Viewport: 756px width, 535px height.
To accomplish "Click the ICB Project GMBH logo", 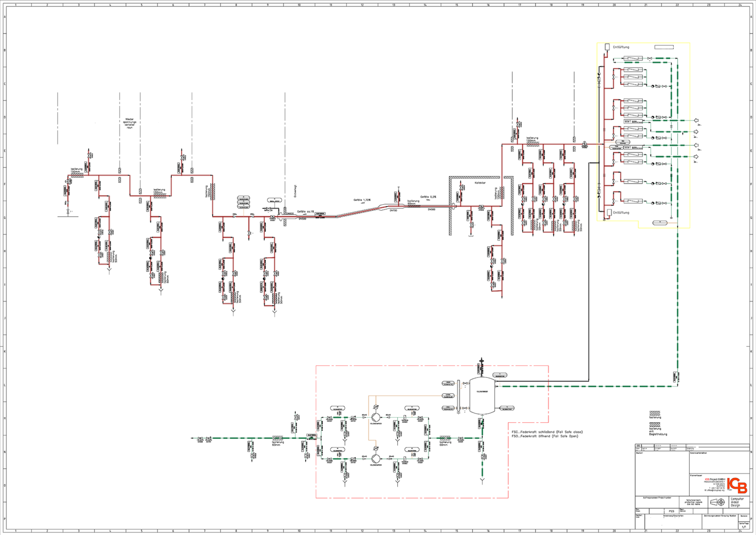I will (737, 485).
